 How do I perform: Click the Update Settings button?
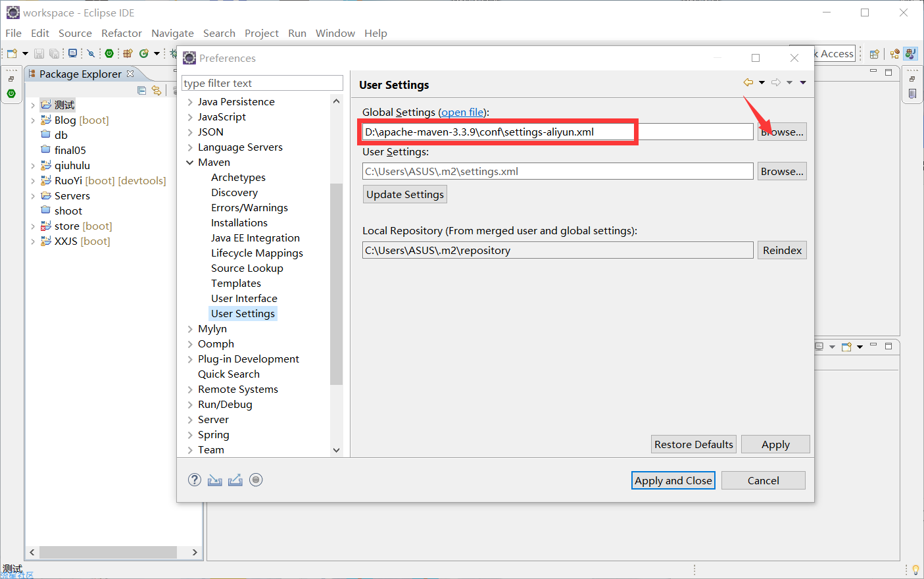pyautogui.click(x=405, y=194)
